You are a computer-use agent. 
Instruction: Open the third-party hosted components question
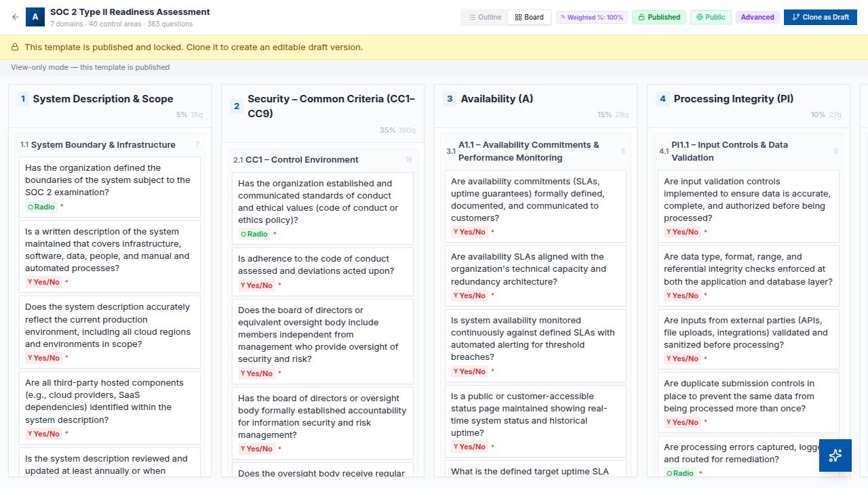pos(110,408)
